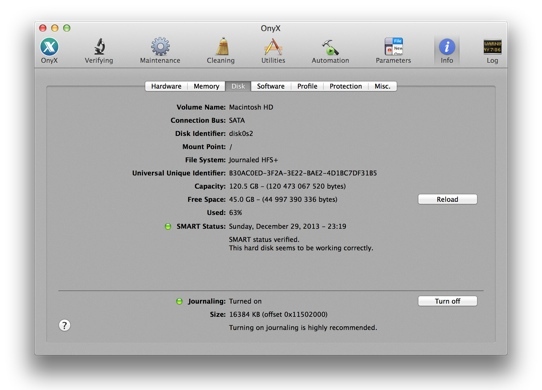The width and height of the screenshot is (542, 390).
Task: Select the Utilities toolbar icon
Action: coord(273,50)
